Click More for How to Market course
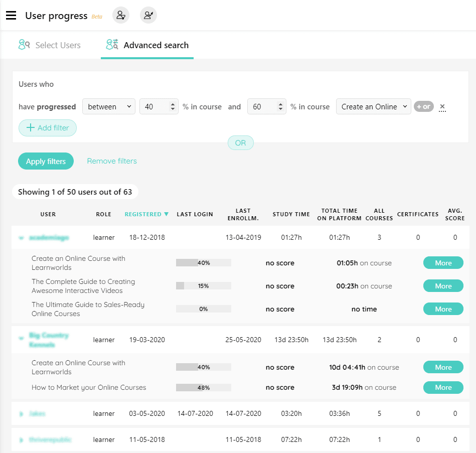476x453 pixels. tap(443, 387)
